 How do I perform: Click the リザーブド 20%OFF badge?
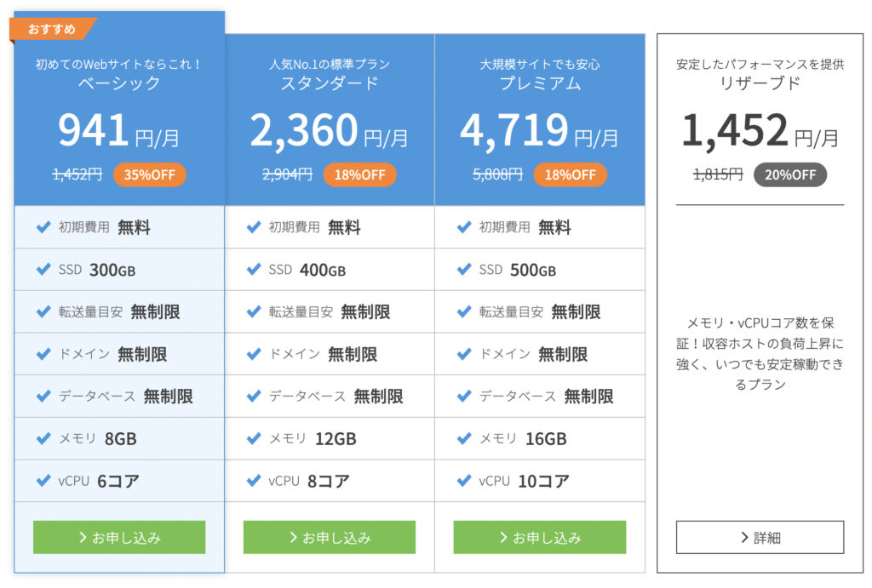(789, 174)
